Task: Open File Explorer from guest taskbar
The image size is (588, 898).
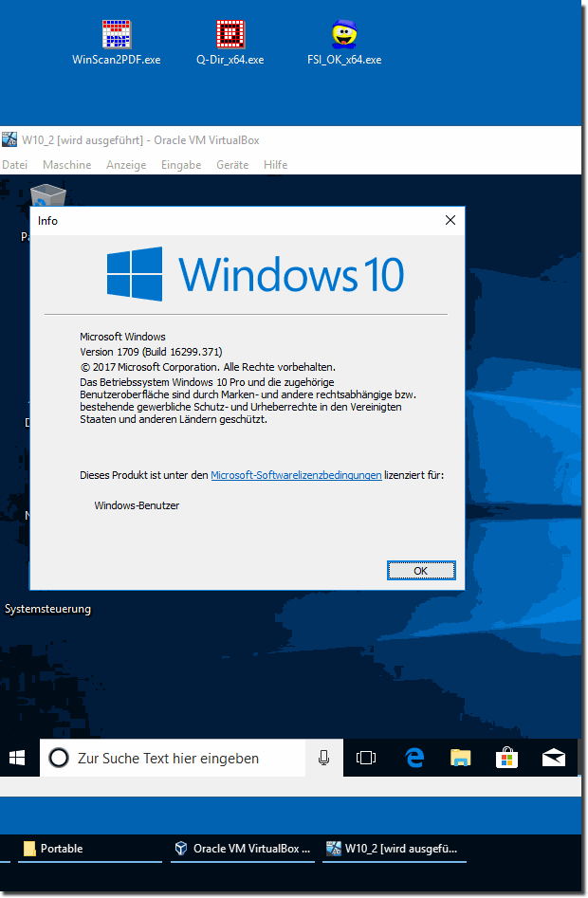Action: [460, 758]
